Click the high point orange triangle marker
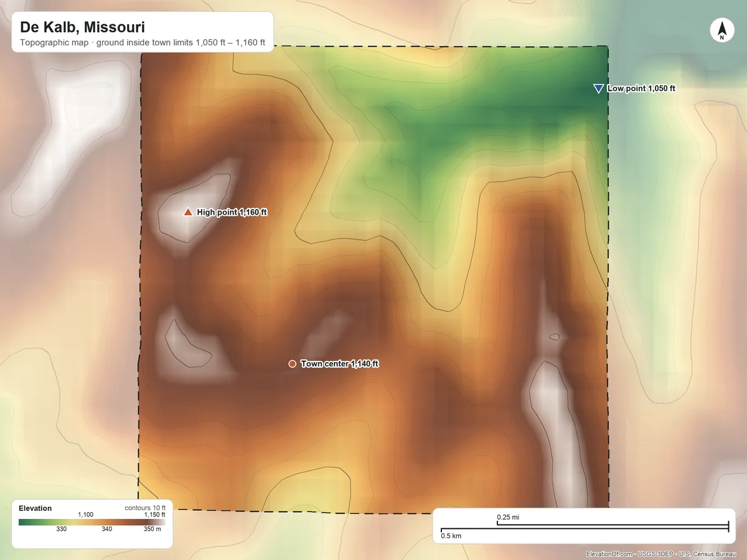 [x=187, y=212]
